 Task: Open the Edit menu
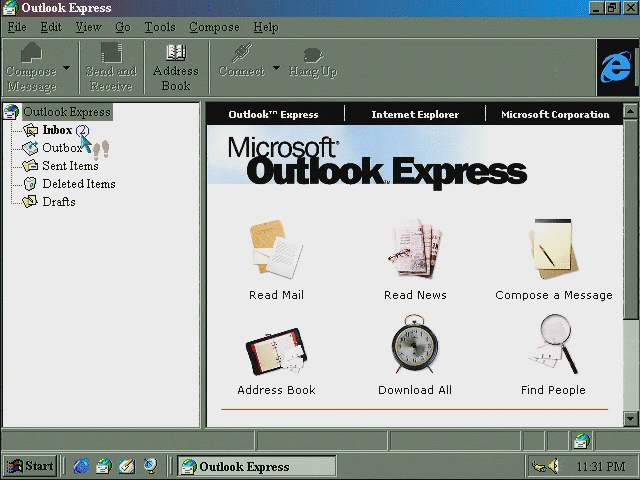pos(51,27)
